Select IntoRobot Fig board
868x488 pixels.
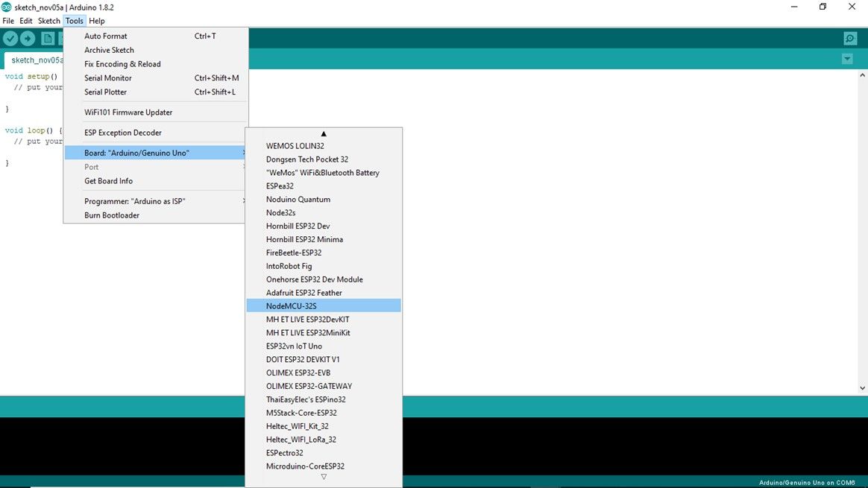(x=324, y=266)
